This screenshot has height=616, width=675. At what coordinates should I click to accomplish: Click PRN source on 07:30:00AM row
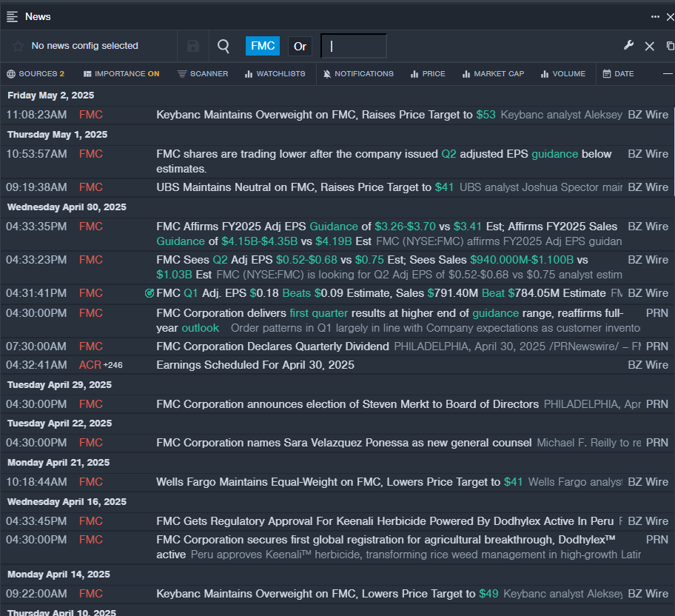657,346
